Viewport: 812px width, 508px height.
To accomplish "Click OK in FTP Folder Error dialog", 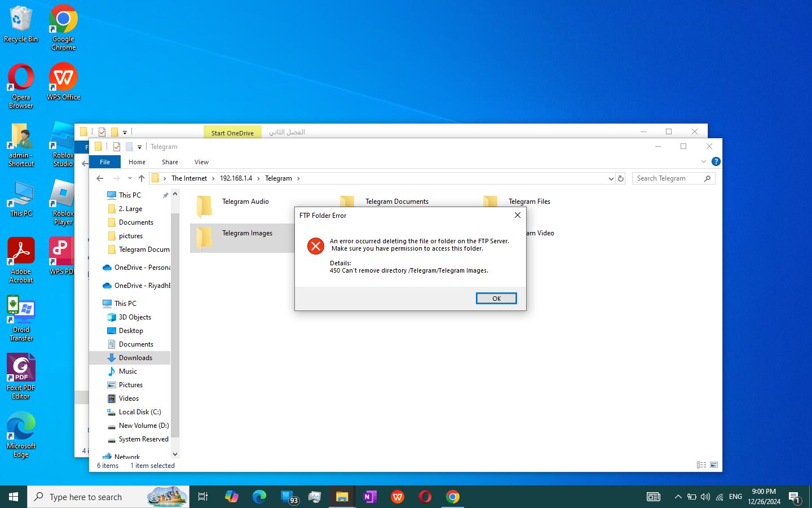I will 496,299.
